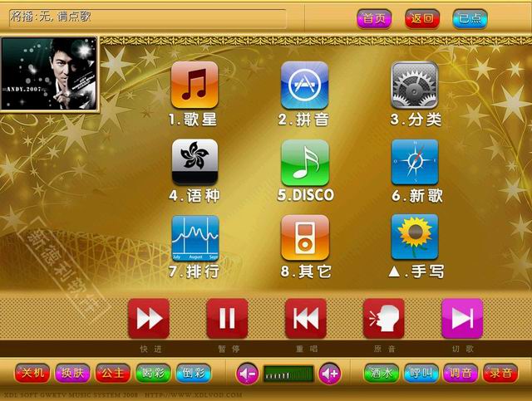The width and height of the screenshot is (532, 401).
Task: Click the 重唱 replay button
Action: tap(306, 319)
